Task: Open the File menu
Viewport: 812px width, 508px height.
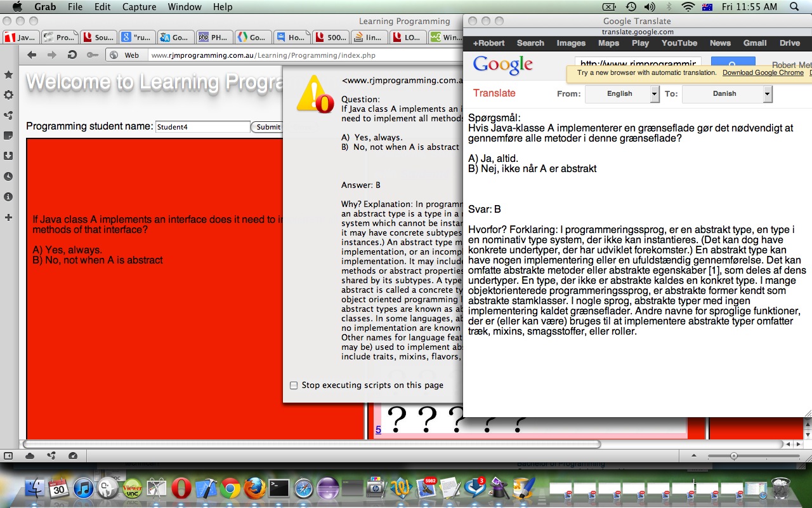Action: pos(75,7)
